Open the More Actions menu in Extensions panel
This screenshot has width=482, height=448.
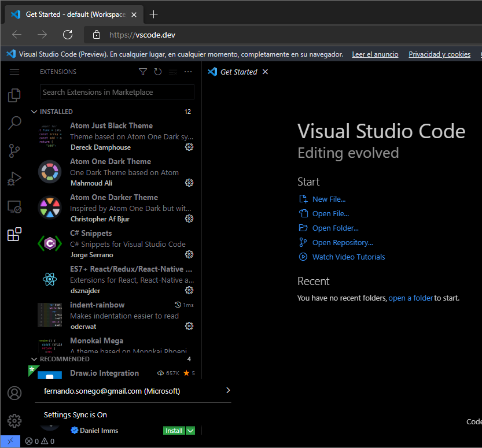pos(188,72)
